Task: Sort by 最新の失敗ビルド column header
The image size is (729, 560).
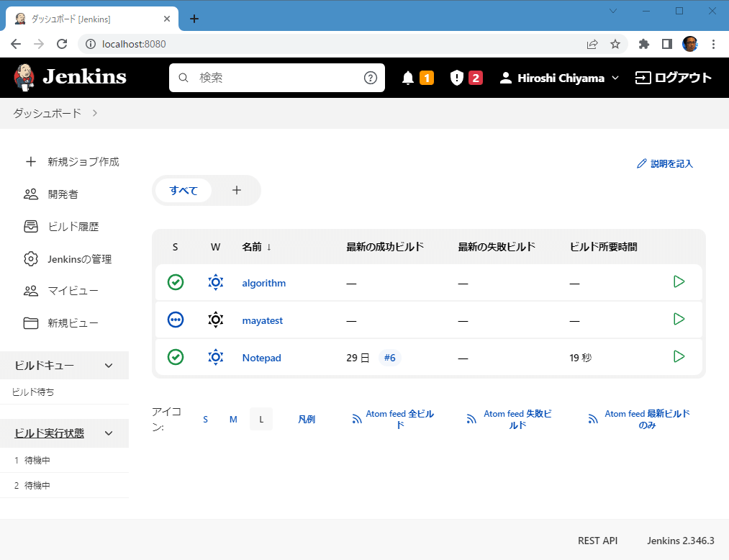Action: (x=497, y=247)
